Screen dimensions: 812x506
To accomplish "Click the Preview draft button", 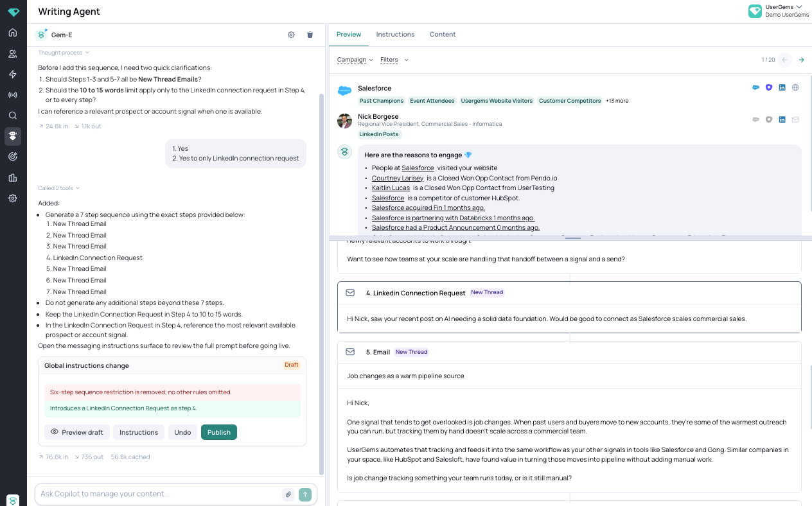I will tap(77, 432).
